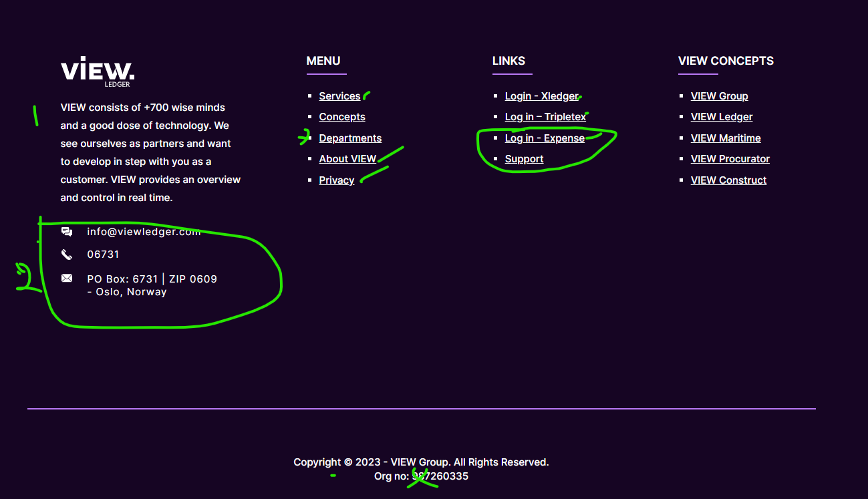
Task: Open the Services menu link
Action: pyautogui.click(x=339, y=96)
